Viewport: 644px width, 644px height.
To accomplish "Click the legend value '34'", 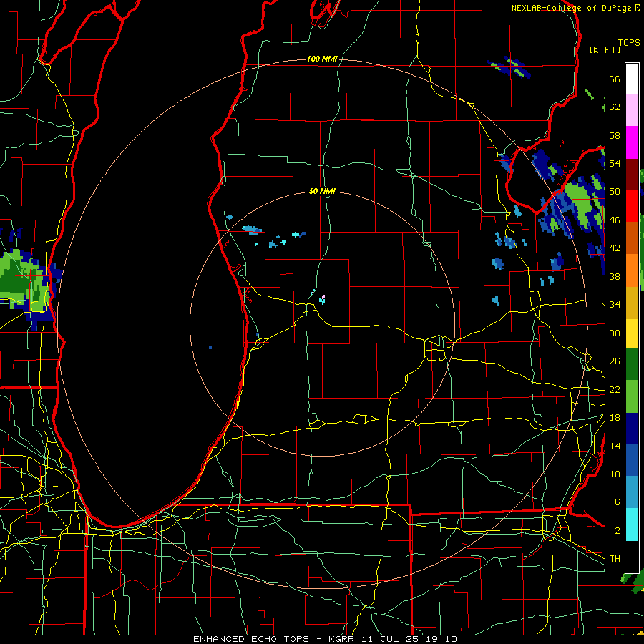I will (x=615, y=305).
